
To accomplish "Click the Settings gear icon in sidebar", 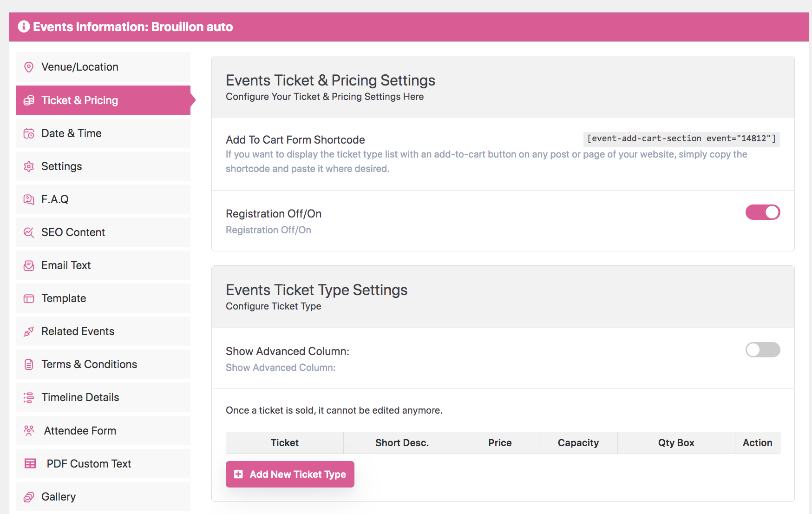I will pos(29,167).
